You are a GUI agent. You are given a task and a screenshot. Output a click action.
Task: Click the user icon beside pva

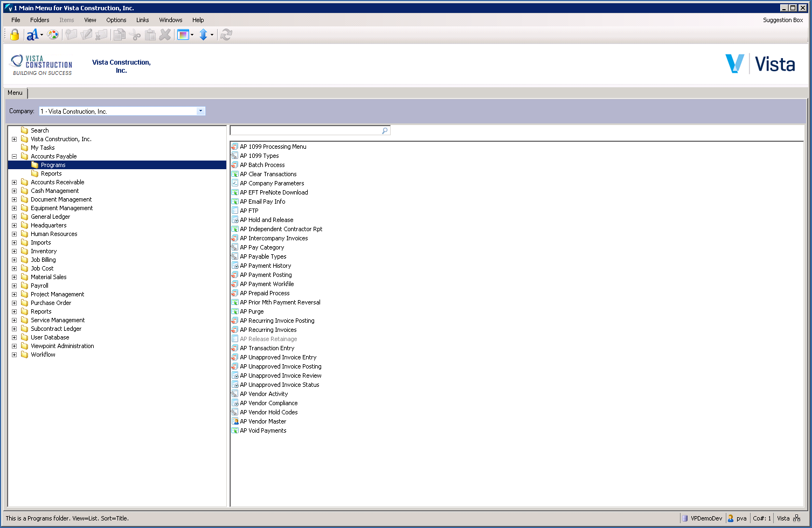coord(731,518)
